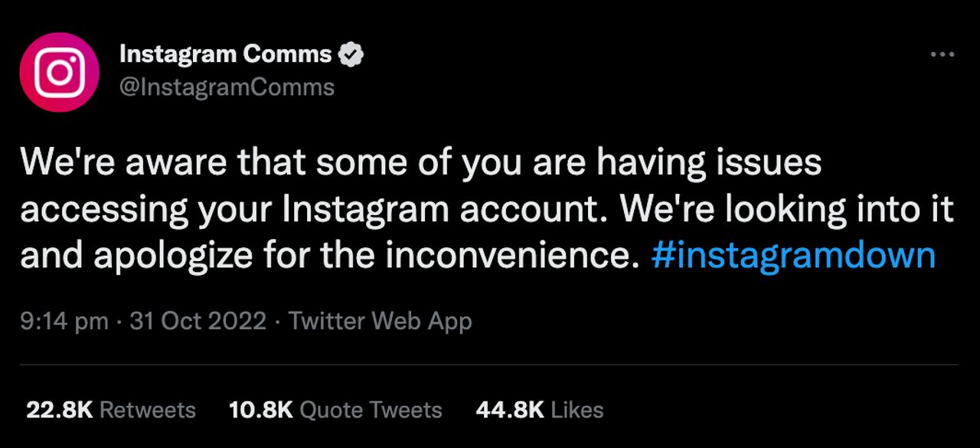
Task: Click the word Retweets in stats row
Action: [148, 410]
